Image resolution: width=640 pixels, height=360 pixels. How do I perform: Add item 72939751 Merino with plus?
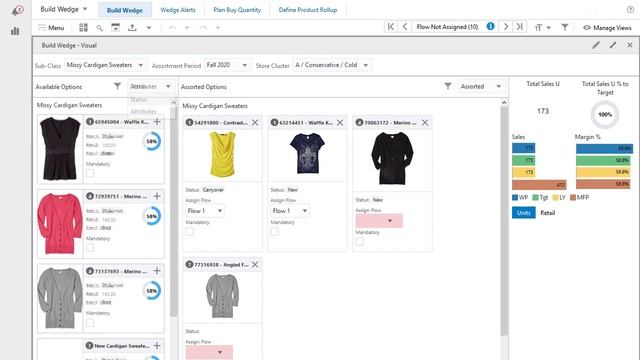157,196
